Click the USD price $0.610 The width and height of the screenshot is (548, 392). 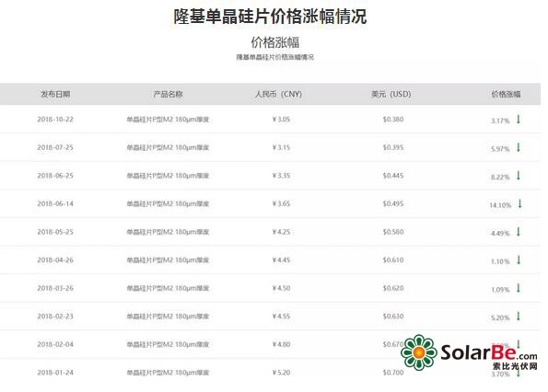pyautogui.click(x=393, y=260)
